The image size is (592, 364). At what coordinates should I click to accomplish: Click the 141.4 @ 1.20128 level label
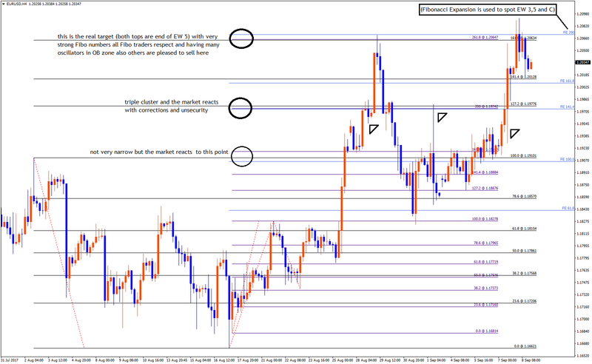coord(523,77)
